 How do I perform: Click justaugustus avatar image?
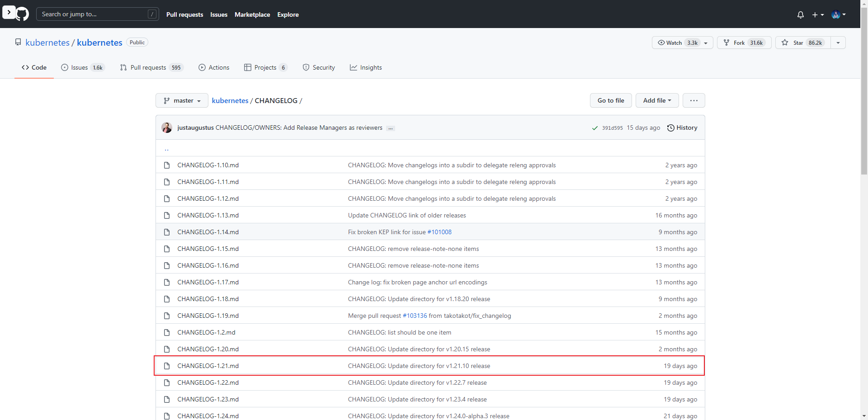point(167,127)
